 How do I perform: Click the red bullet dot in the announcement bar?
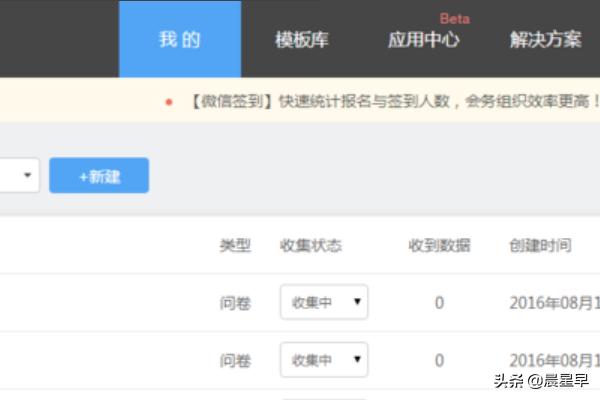[169, 101]
